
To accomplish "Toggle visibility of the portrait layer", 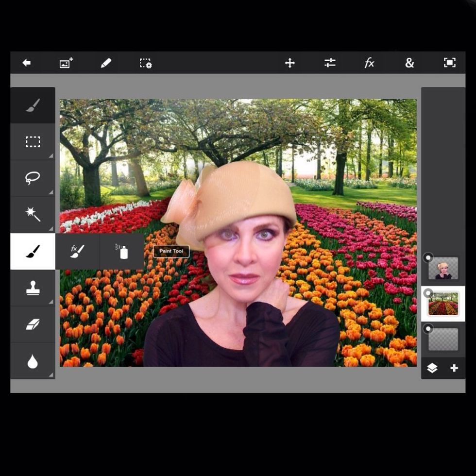I will click(x=428, y=257).
